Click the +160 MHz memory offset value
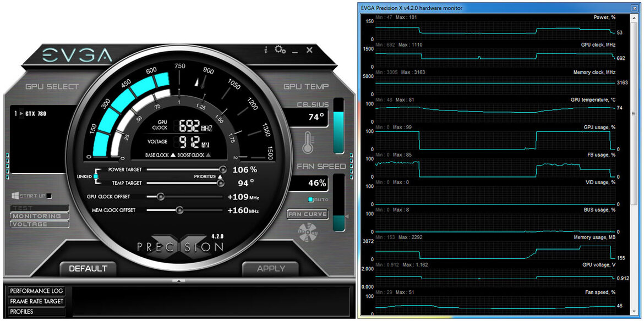 click(243, 211)
